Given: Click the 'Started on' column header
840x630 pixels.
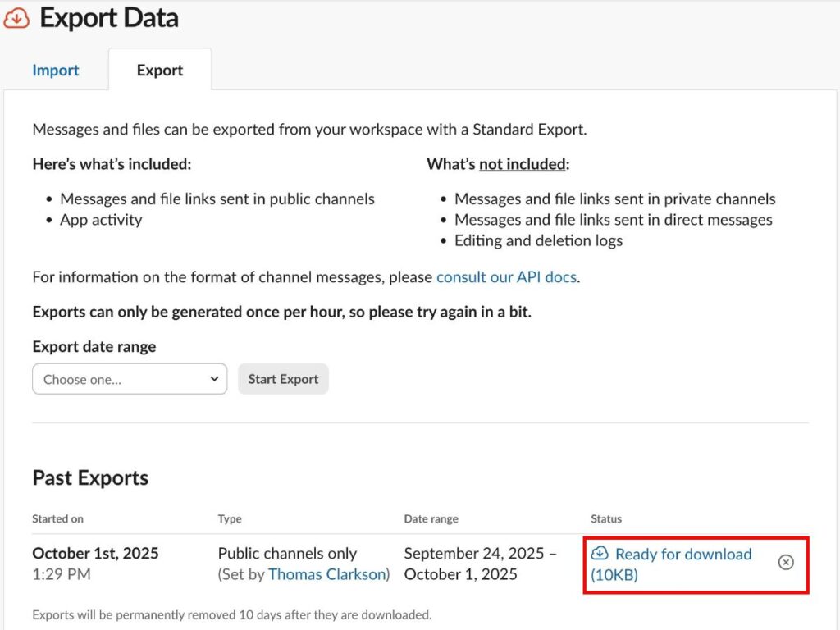Looking at the screenshot, I should (x=57, y=518).
